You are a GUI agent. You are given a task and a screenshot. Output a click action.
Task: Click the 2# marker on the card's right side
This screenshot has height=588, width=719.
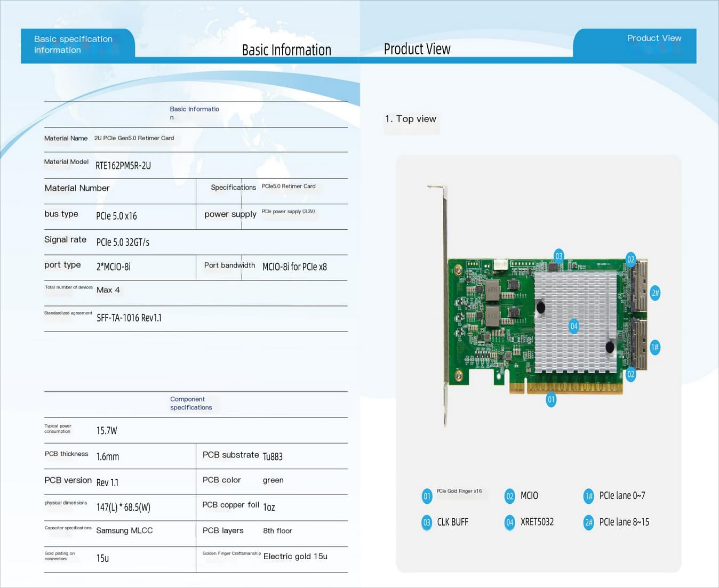(655, 293)
